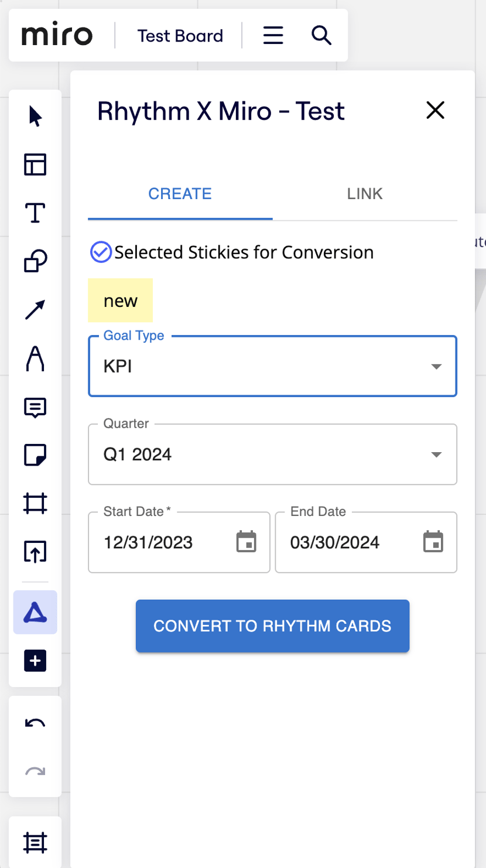Open the Start Date calendar picker
The width and height of the screenshot is (486, 868).
(x=246, y=542)
